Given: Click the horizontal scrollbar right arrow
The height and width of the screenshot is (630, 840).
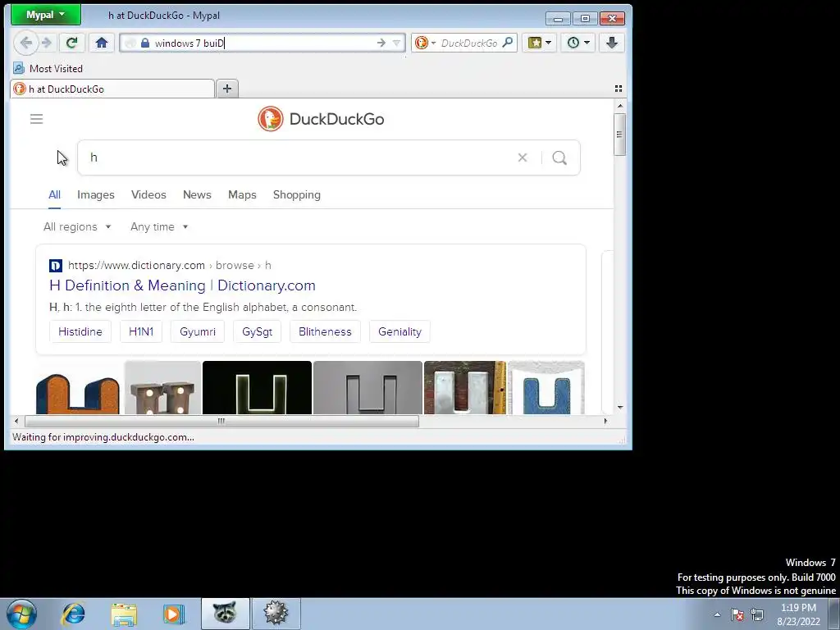Looking at the screenshot, I should point(606,421).
